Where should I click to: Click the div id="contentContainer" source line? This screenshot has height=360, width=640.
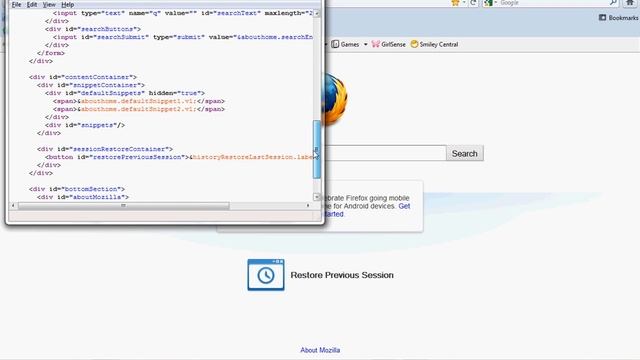[x=82, y=77]
